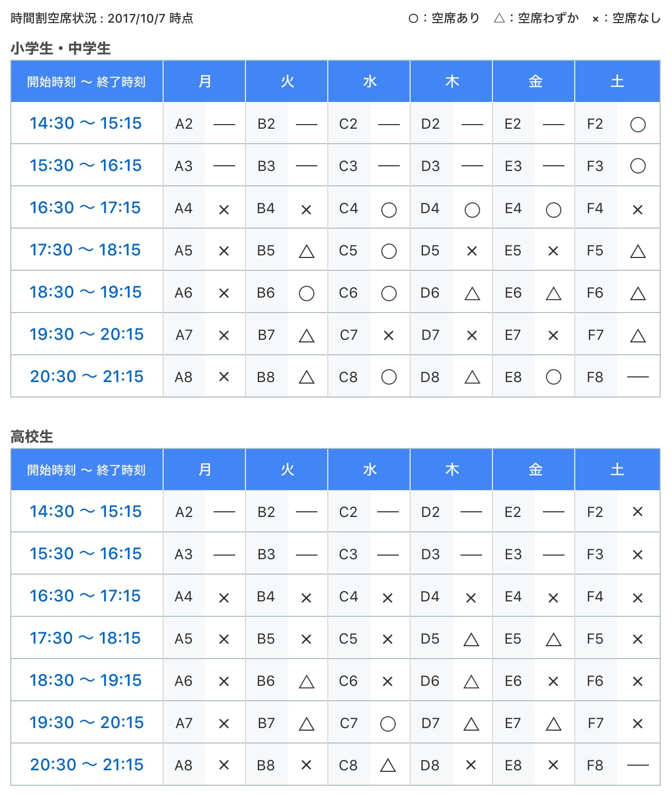Click triangle icon for elementary B5 slot
Screen dimensions: 672x795
[x=306, y=251]
